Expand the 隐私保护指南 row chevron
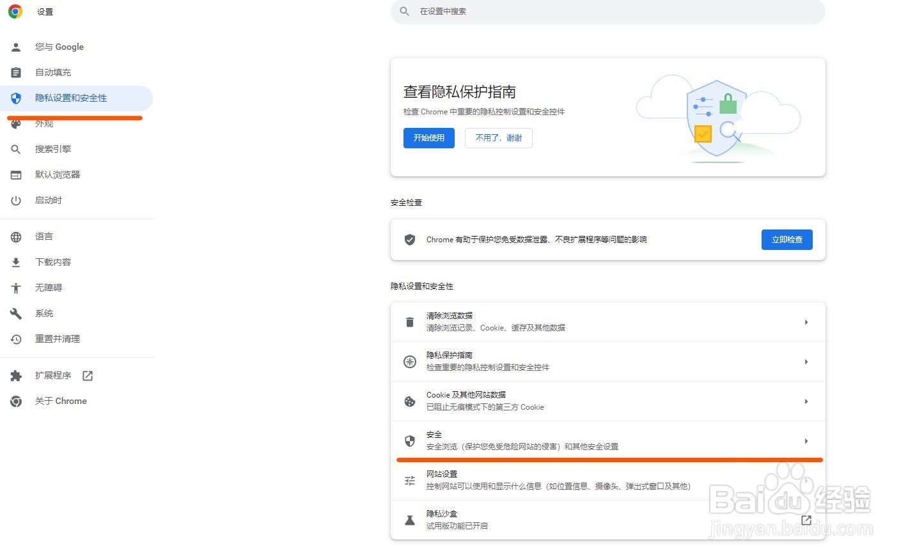This screenshot has height=560, width=924. pos(806,361)
